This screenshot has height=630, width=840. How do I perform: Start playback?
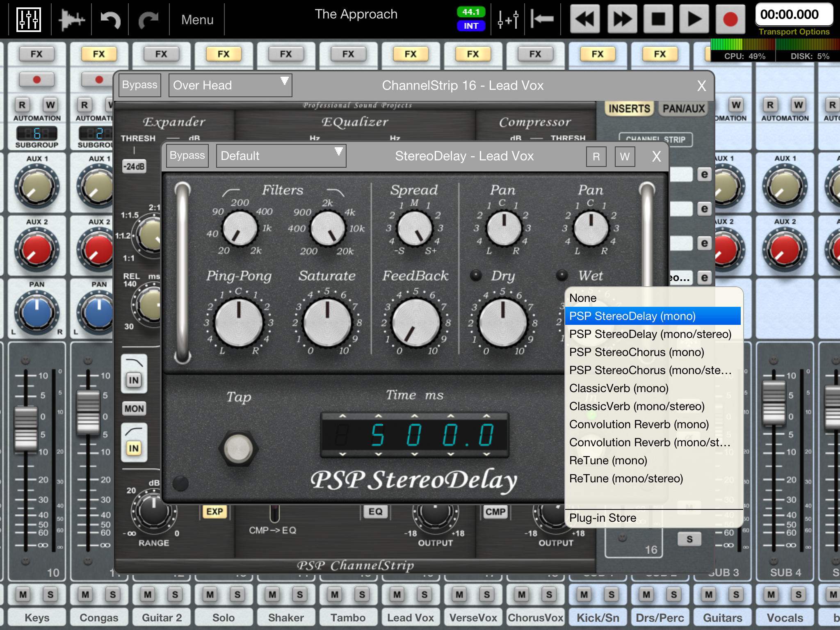pos(694,19)
